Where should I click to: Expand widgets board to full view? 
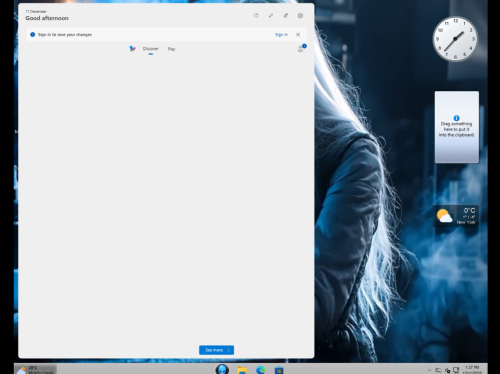tap(271, 15)
